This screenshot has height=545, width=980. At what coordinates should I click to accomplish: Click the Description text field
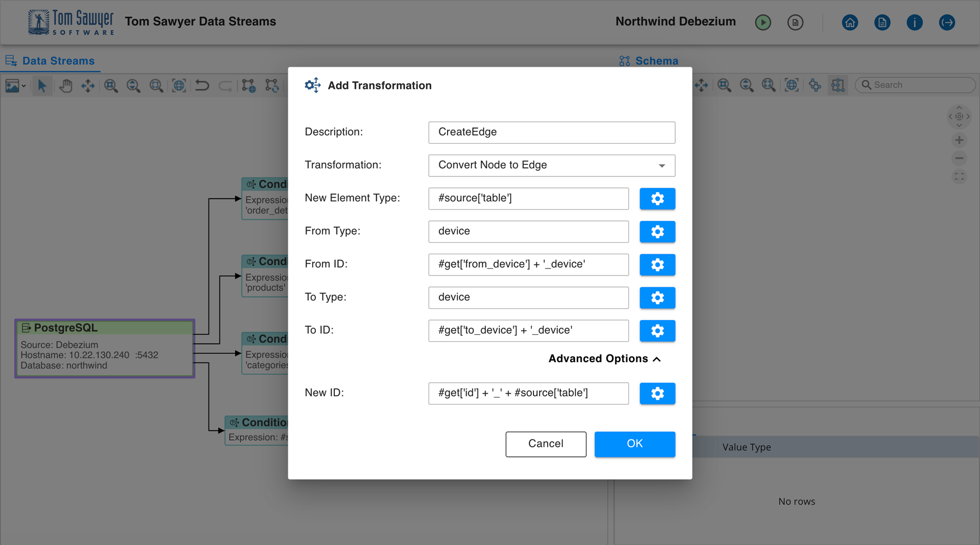[x=552, y=132]
